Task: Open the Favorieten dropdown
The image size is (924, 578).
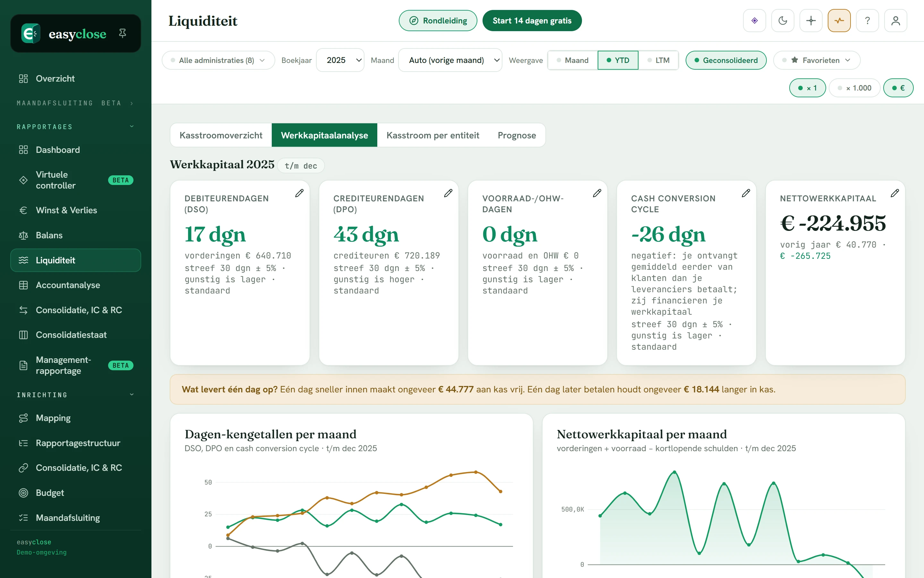Action: (817, 60)
